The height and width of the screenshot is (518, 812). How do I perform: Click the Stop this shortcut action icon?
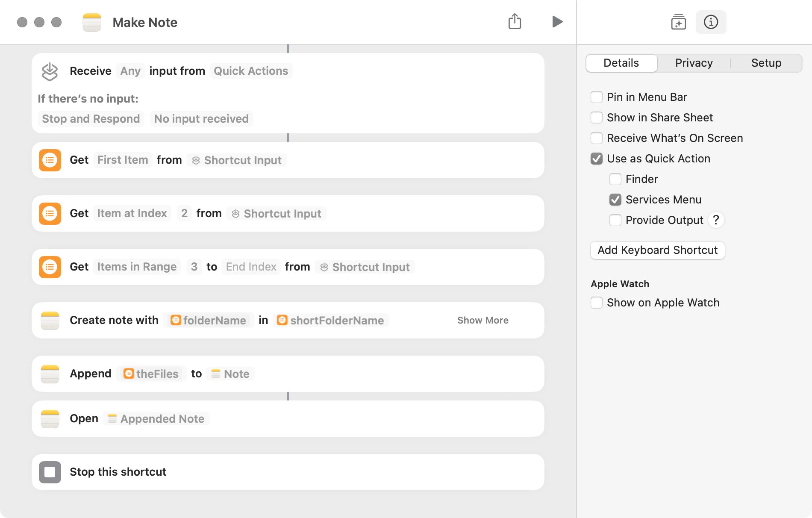(50, 472)
